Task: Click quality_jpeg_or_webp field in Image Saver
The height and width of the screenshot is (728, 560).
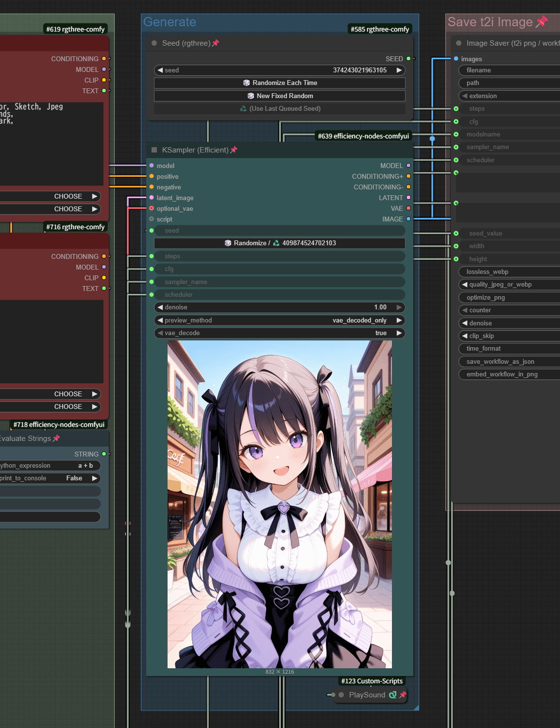Action: click(509, 285)
